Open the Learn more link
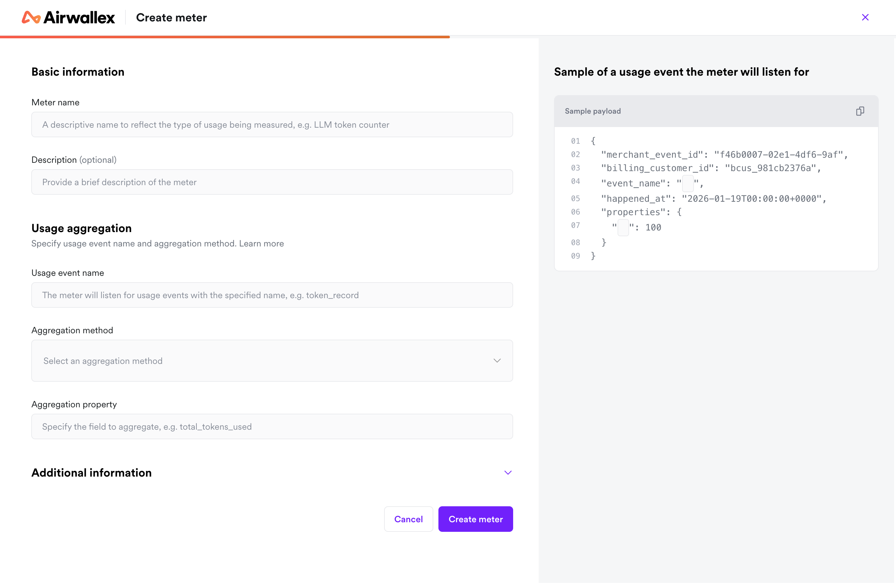896x588 pixels. pyautogui.click(x=261, y=244)
